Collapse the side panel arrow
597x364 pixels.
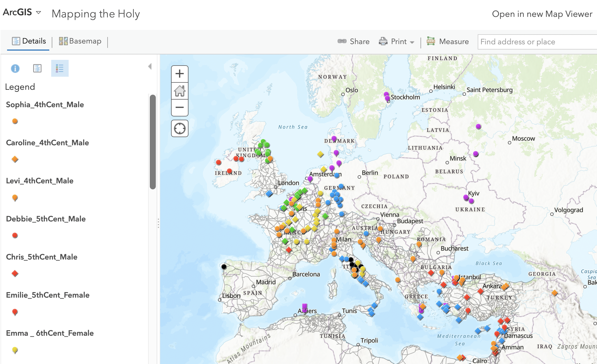(x=150, y=67)
